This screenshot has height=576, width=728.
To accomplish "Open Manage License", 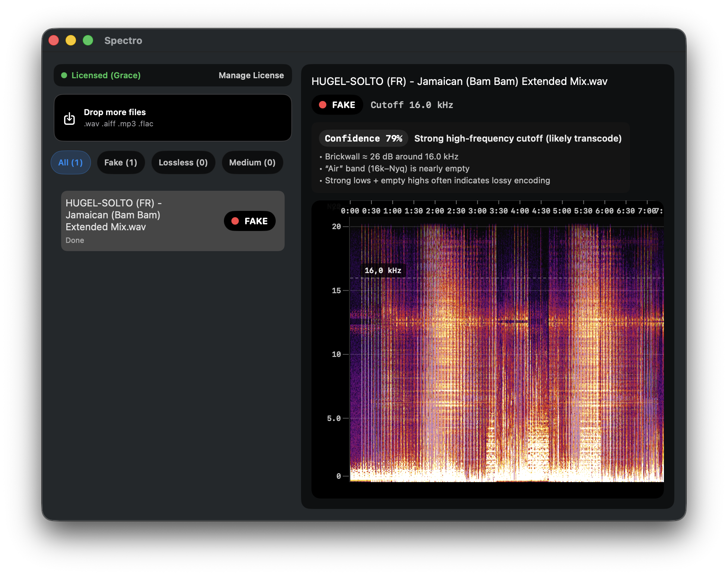I will point(251,75).
